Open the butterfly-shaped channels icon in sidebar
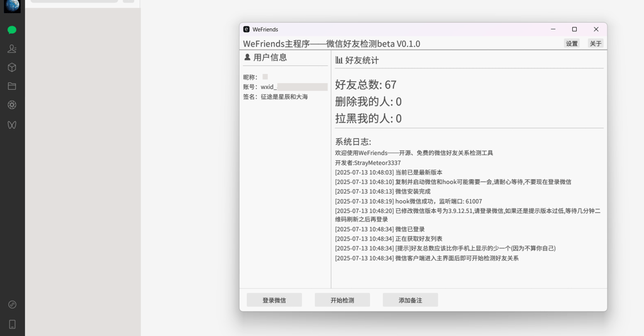The image size is (644, 336). (12, 125)
